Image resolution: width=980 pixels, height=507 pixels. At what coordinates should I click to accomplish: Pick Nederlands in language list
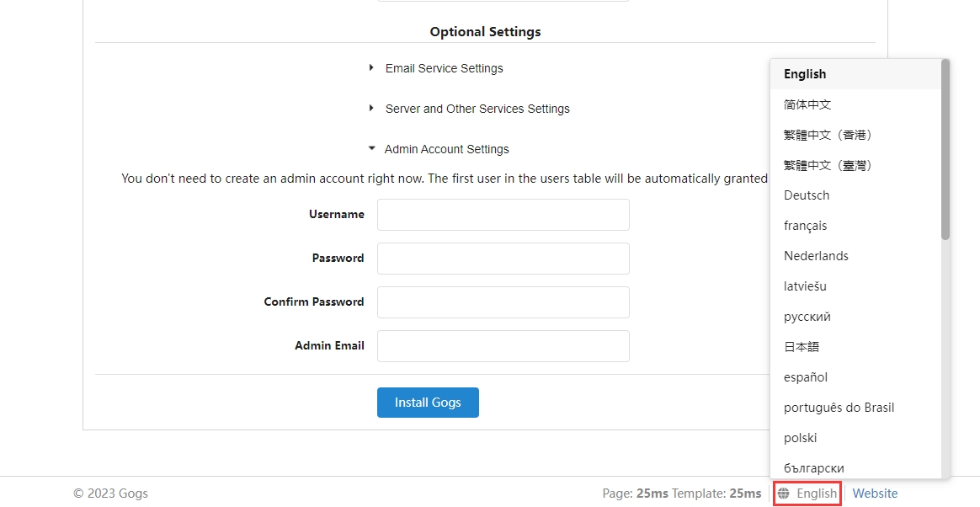[816, 256]
